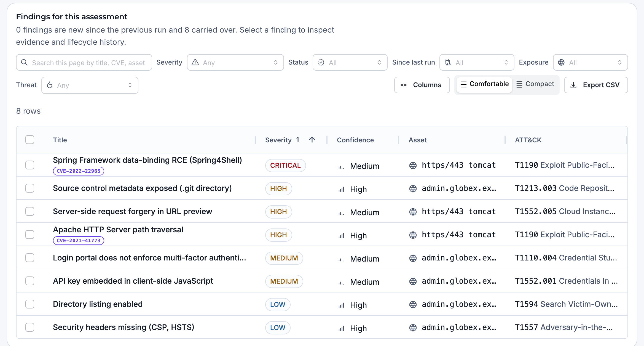This screenshot has height=346, width=644.
Task: Click confidence bars icon in Security headers row
Action: pos(341,328)
